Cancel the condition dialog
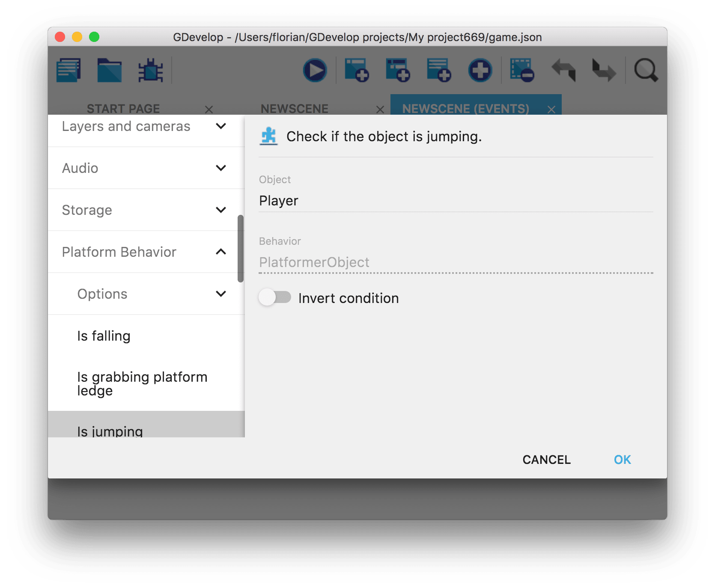The height and width of the screenshot is (588, 715). [546, 460]
